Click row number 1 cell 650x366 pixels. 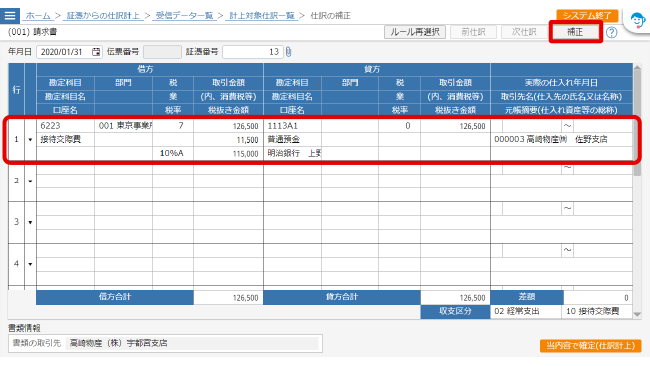(17, 140)
